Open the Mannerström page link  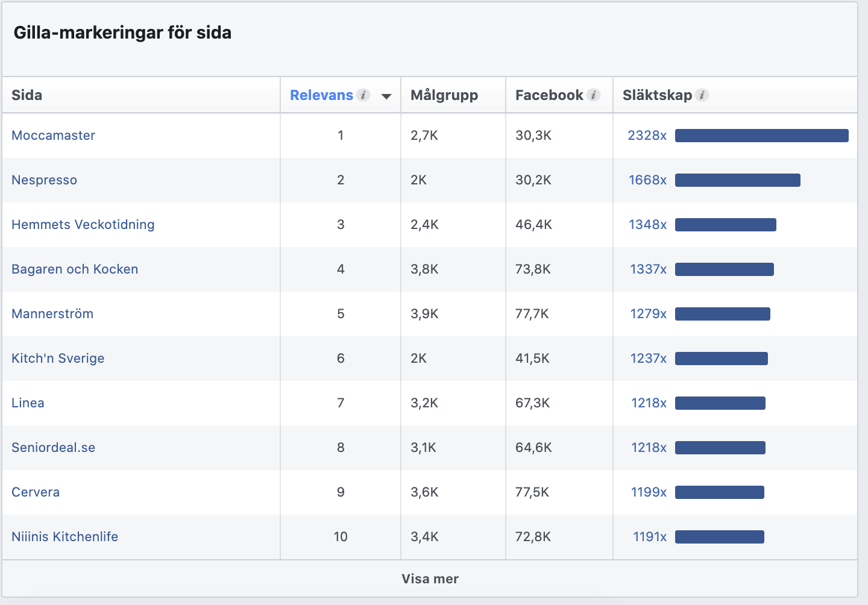pyautogui.click(x=52, y=314)
